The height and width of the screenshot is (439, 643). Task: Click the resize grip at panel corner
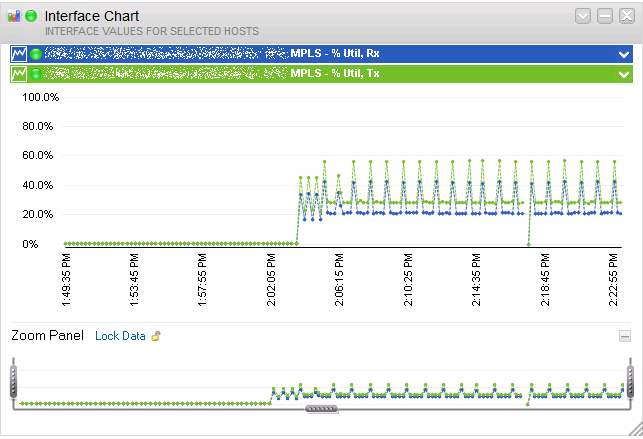636,429
